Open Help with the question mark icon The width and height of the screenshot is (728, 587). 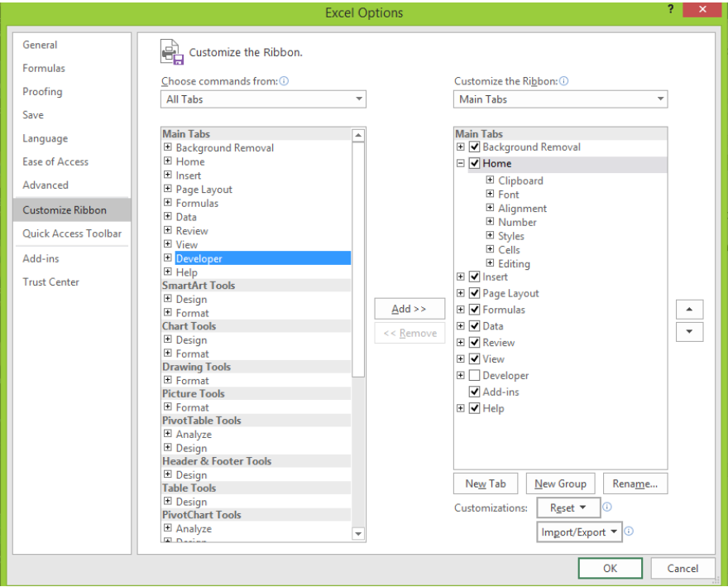tap(670, 9)
